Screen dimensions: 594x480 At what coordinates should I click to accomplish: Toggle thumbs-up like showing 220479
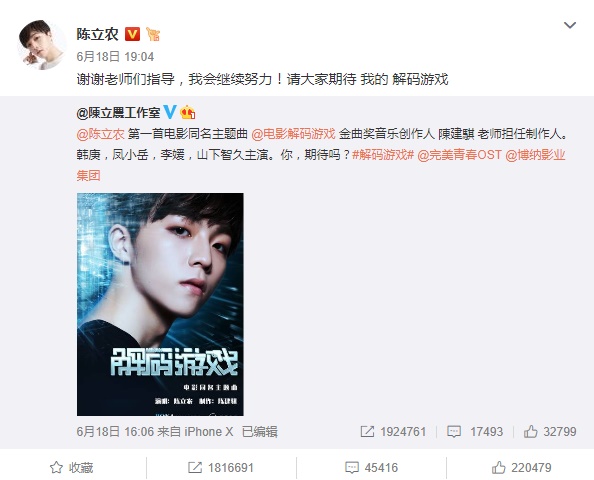coord(522,467)
